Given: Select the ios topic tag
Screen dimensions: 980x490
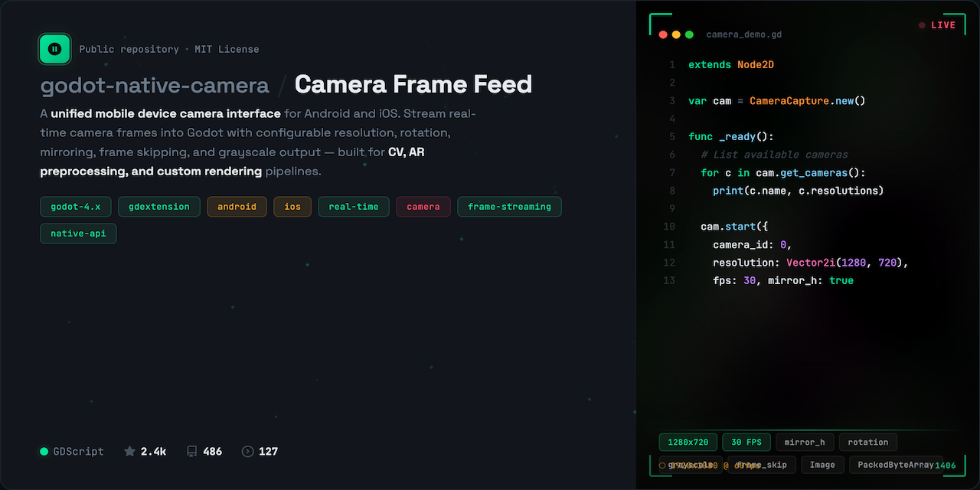Looking at the screenshot, I should [292, 207].
